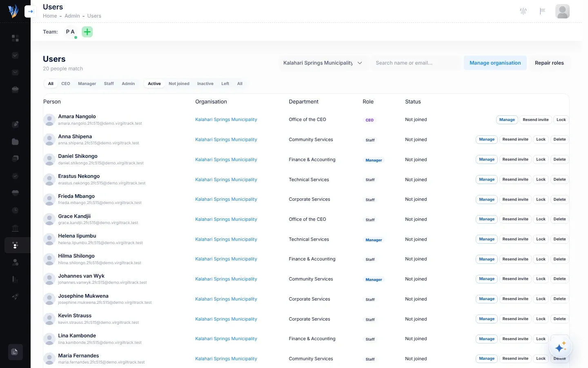Click Helena Iipumbu's avatar icon
The image size is (588, 368).
49,239
